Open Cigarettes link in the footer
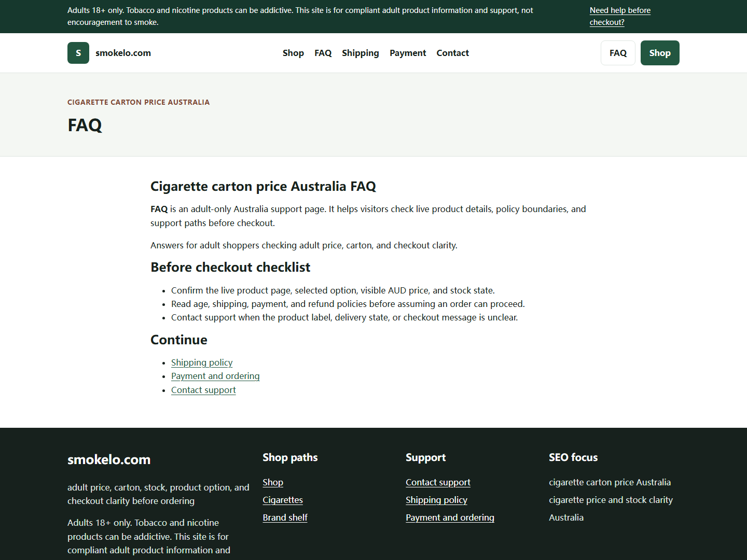This screenshot has width=747, height=560. (283, 500)
